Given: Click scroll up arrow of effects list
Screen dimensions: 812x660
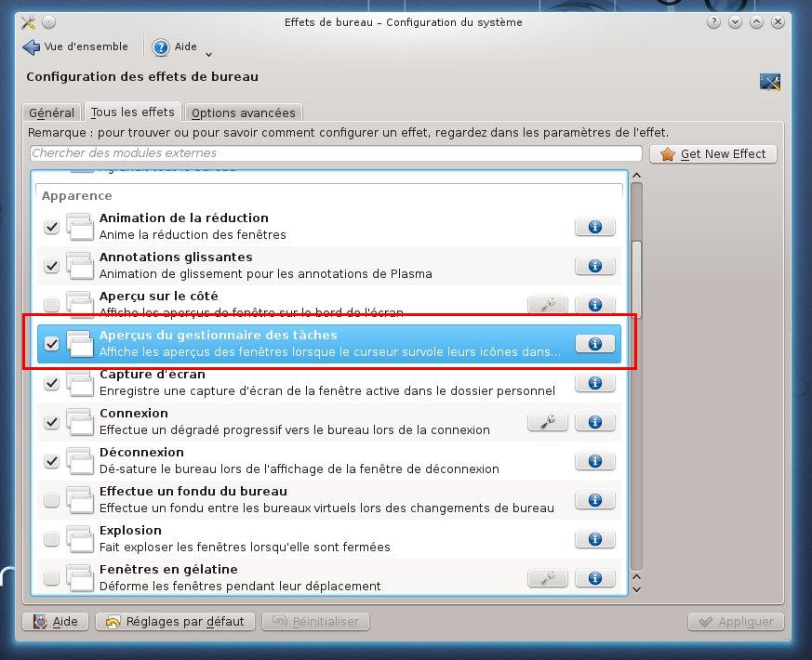Looking at the screenshot, I should [637, 176].
